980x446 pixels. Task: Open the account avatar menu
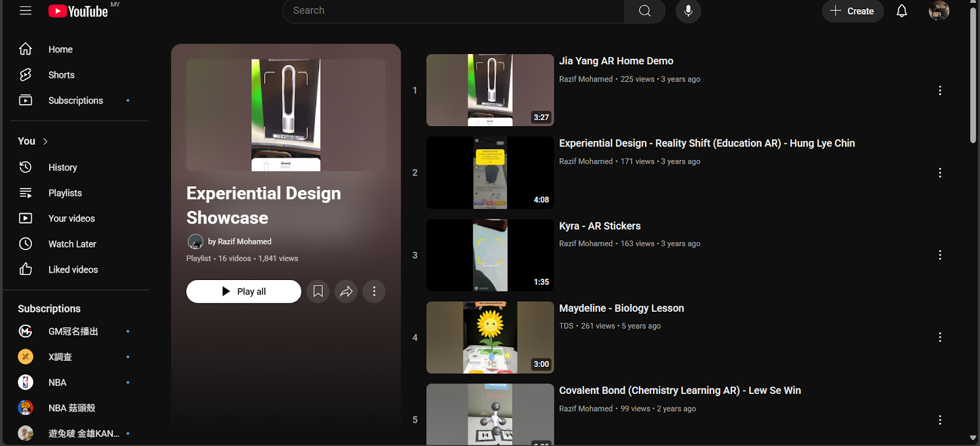(939, 10)
